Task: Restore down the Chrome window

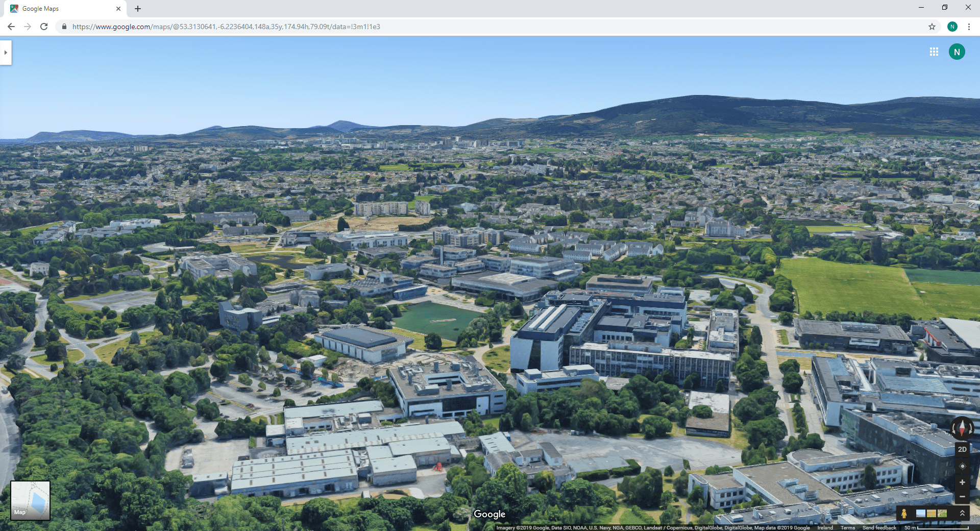Action: (x=945, y=7)
